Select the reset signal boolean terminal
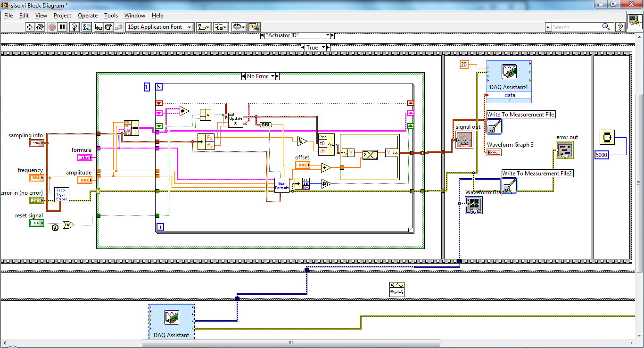Image resolution: width=644 pixels, height=348 pixels. 36,223
